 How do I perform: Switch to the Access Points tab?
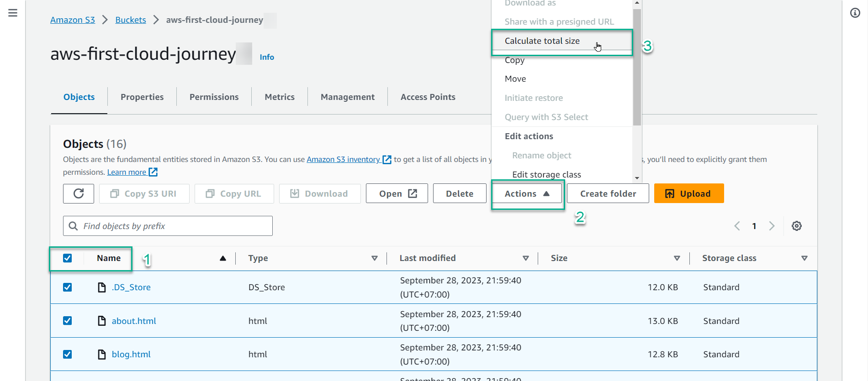pos(428,97)
